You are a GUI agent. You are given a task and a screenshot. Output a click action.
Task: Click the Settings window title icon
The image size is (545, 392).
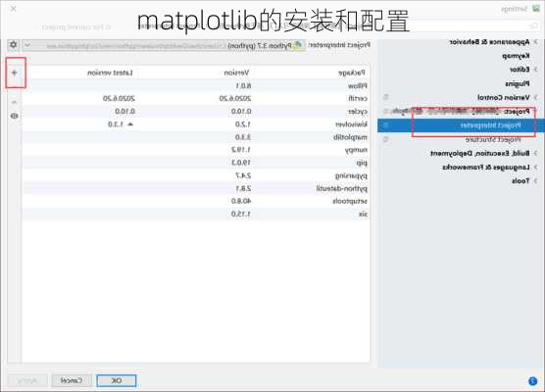pos(536,9)
